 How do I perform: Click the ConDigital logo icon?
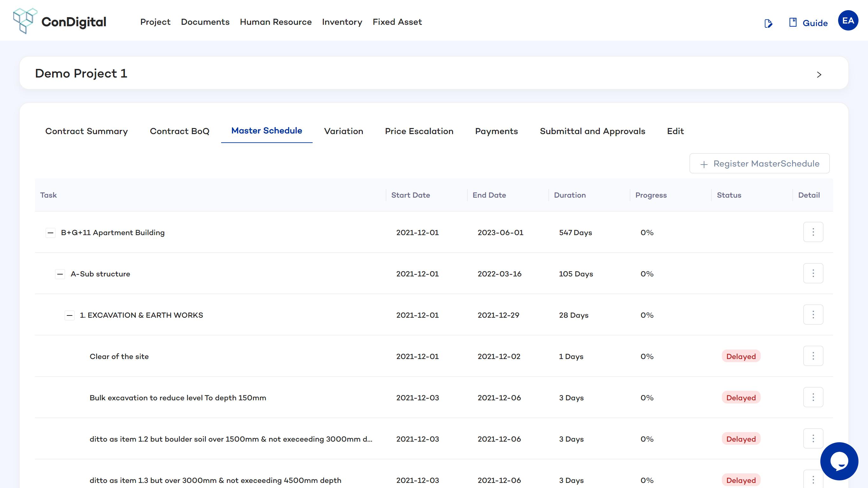pyautogui.click(x=24, y=21)
